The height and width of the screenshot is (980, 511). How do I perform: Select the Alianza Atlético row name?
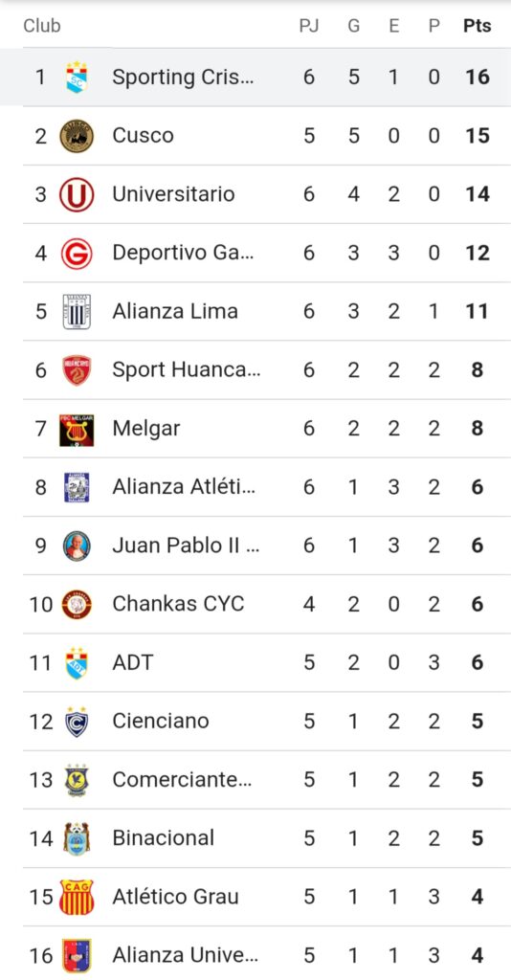click(x=184, y=487)
